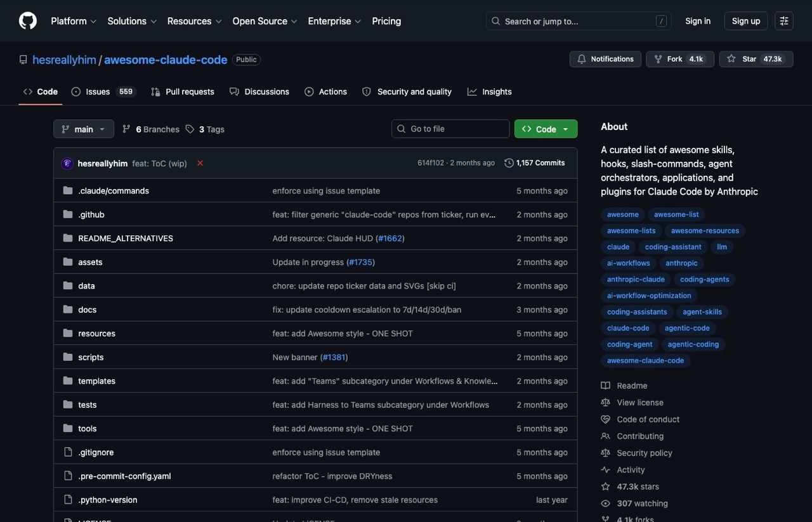View the 6 Branches link
The image size is (812, 522).
pyautogui.click(x=151, y=129)
